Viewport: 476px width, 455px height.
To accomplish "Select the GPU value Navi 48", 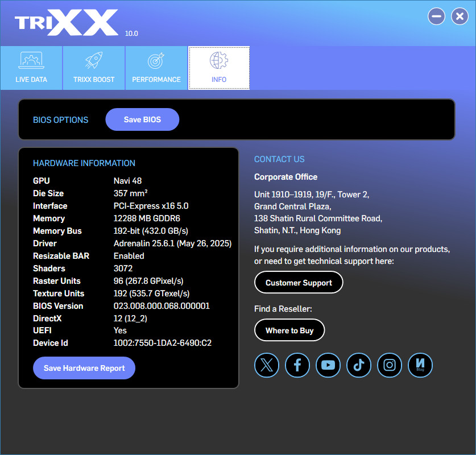I will click(x=127, y=181).
